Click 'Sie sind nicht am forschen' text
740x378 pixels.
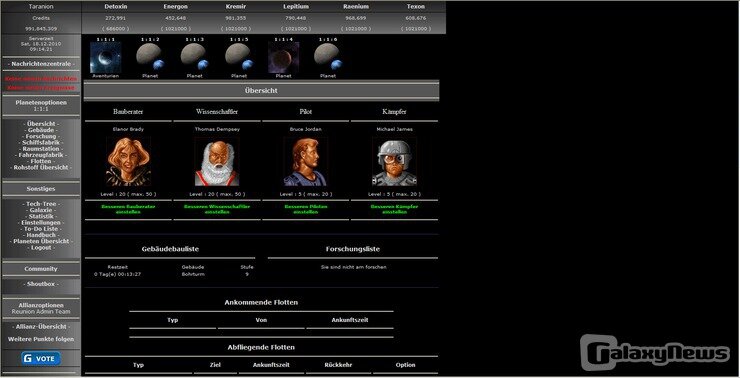point(353,267)
